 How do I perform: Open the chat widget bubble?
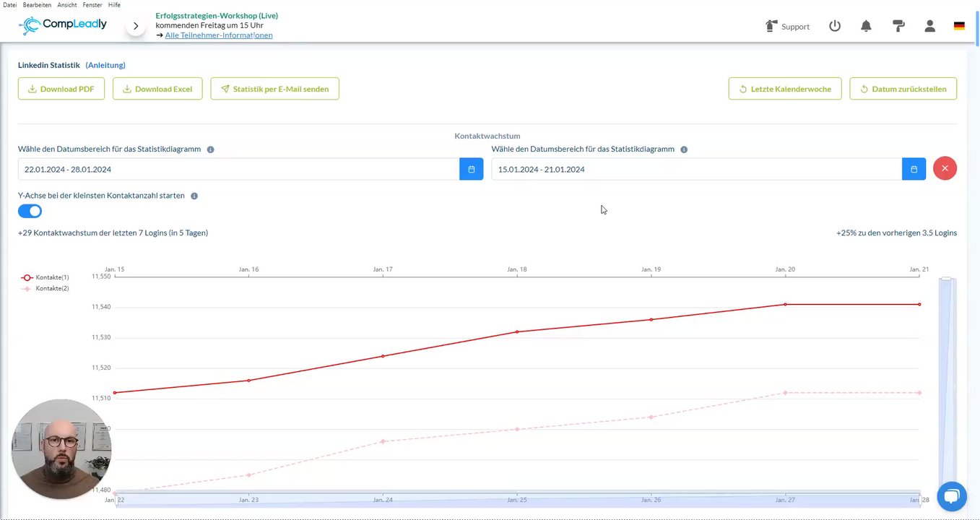951,496
